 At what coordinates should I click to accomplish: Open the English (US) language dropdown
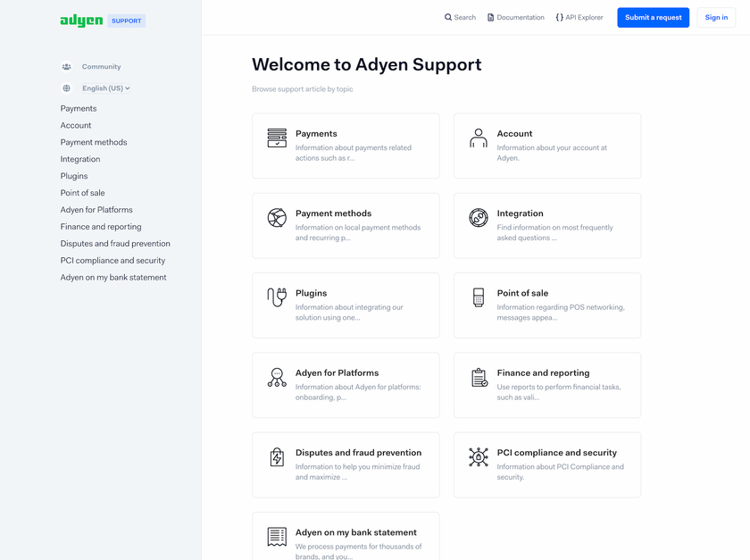click(105, 88)
